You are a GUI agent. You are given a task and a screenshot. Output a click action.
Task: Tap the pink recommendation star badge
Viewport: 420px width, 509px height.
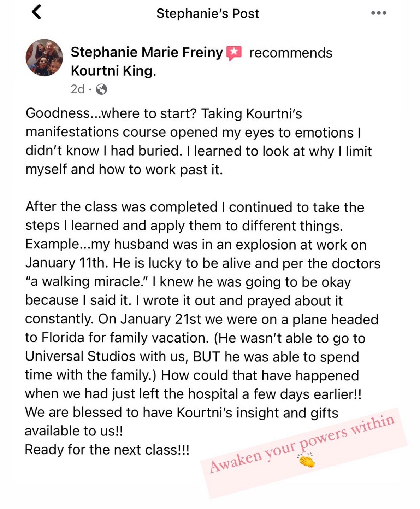tap(233, 53)
